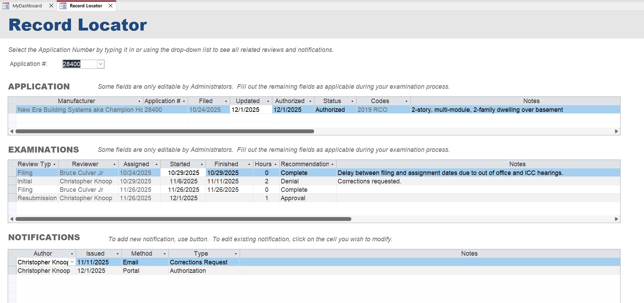The image size is (644, 303).
Task: Open Manufacturer column filter dropdown
Action: (x=139, y=101)
